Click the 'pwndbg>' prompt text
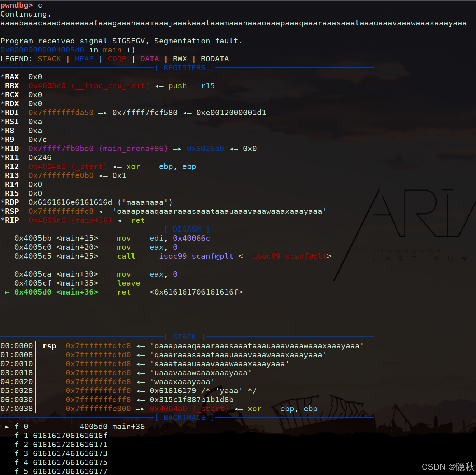476x475 pixels. pyautogui.click(x=17, y=5)
